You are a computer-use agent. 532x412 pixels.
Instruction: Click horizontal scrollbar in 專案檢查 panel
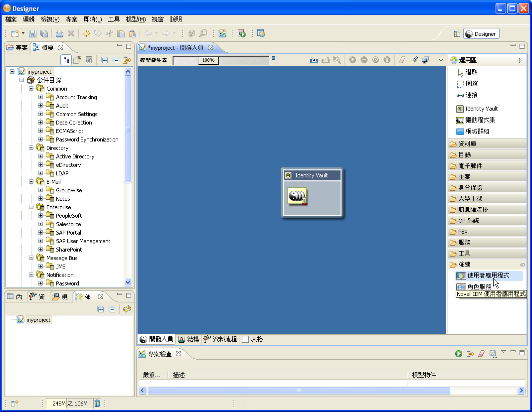pos(299,390)
